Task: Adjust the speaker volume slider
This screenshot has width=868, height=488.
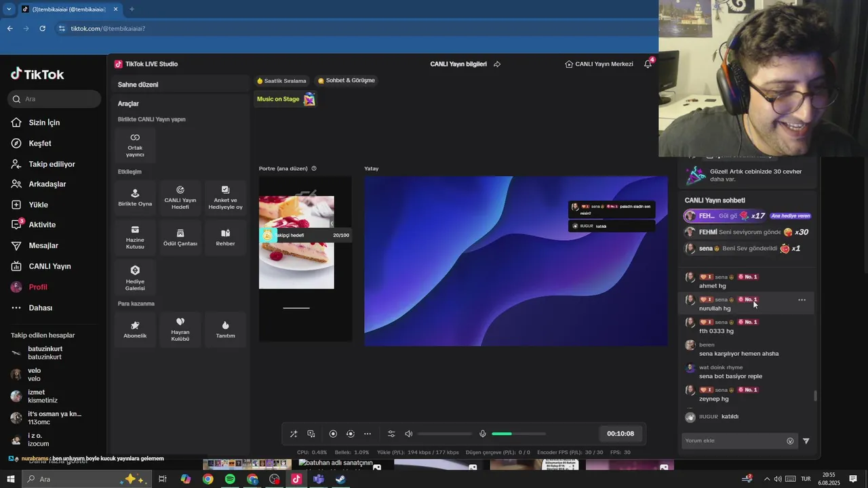Action: coord(445,434)
